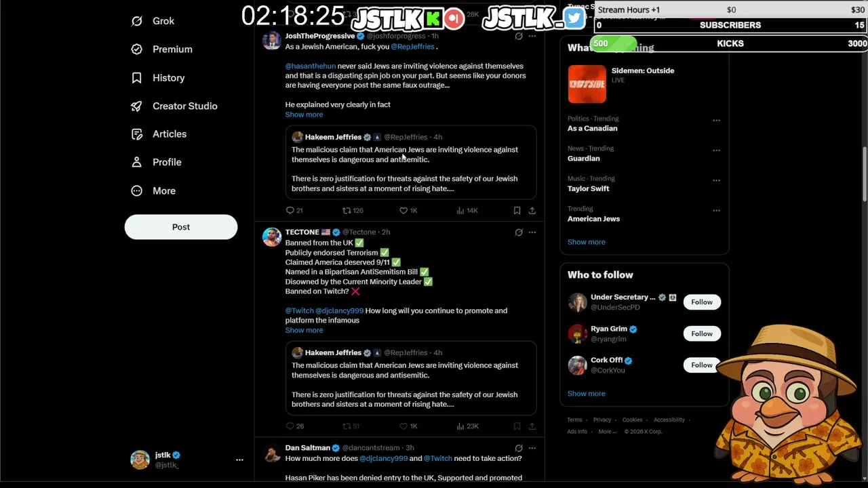Bookmark TECTONE's post
Viewport: 868px width, 488px height.
click(517, 426)
